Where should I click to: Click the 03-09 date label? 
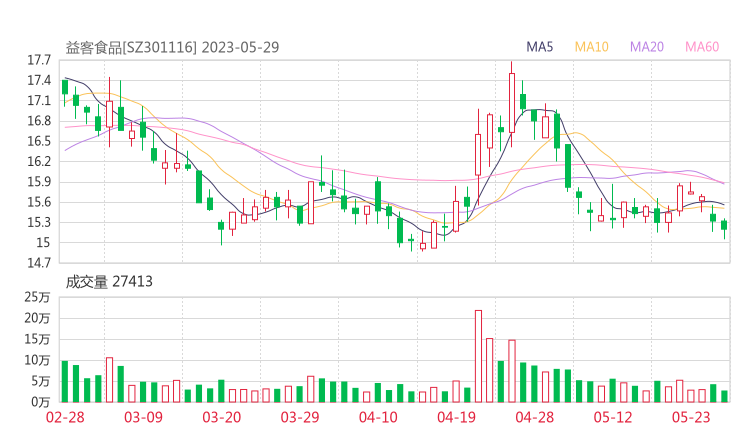click(x=143, y=417)
